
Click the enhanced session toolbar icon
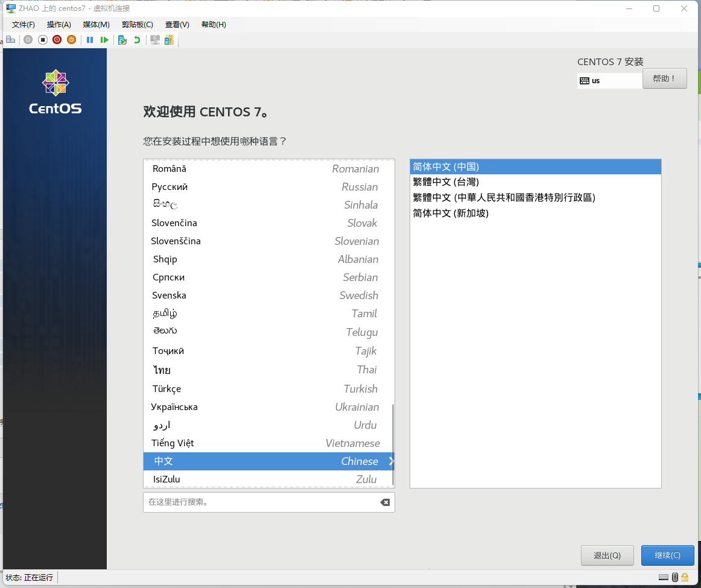(x=155, y=40)
